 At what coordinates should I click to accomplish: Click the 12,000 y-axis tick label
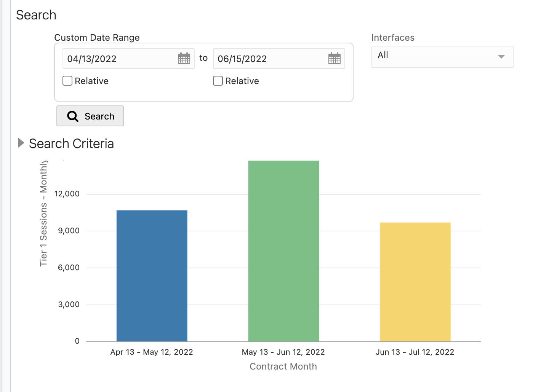tap(67, 194)
